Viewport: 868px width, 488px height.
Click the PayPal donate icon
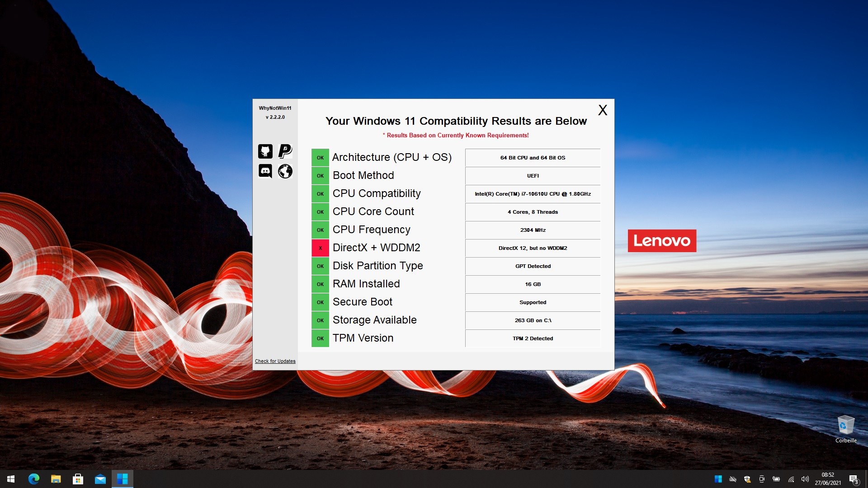[x=285, y=151]
